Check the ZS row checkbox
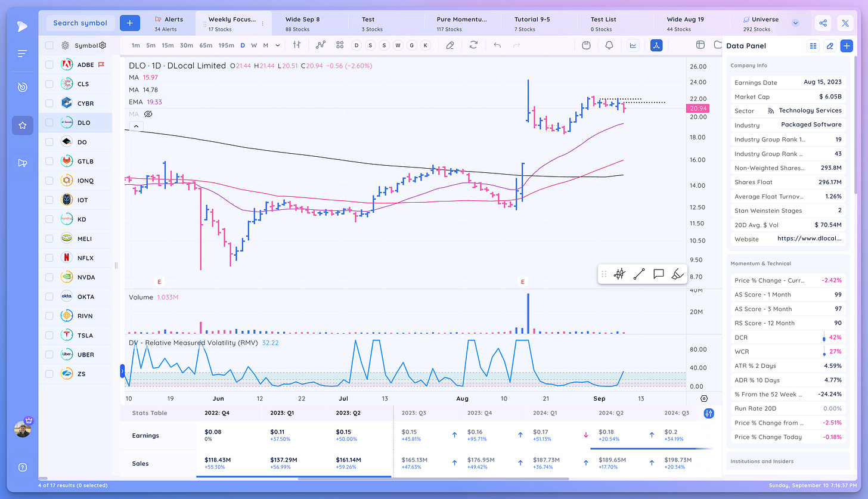 [x=49, y=374]
